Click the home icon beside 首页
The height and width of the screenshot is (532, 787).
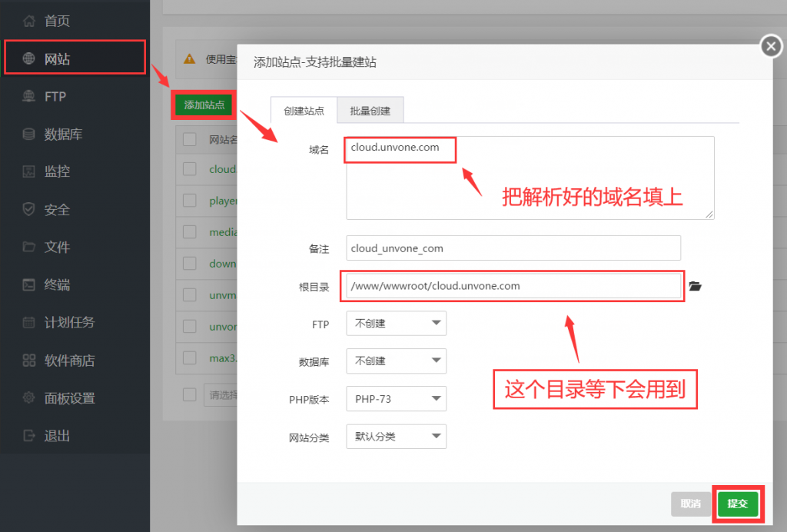coord(29,21)
